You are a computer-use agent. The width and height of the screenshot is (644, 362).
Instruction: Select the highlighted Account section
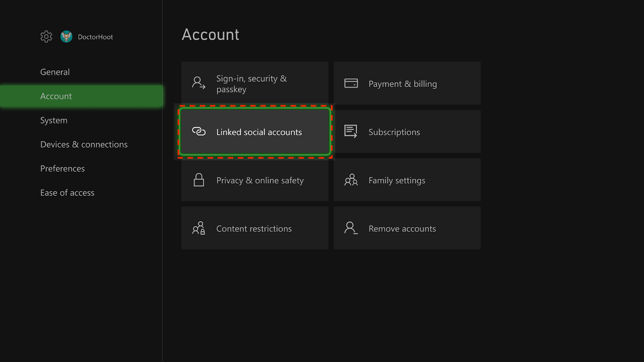pos(56,96)
